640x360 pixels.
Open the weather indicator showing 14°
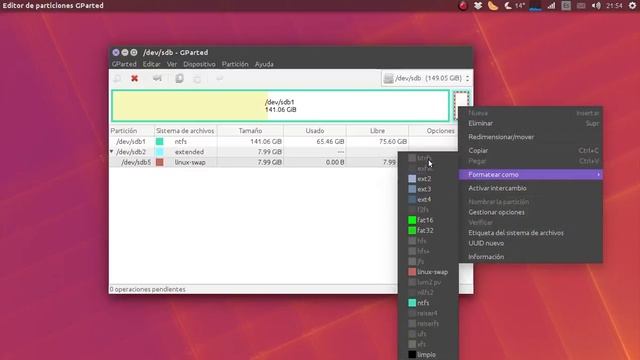coord(515,5)
